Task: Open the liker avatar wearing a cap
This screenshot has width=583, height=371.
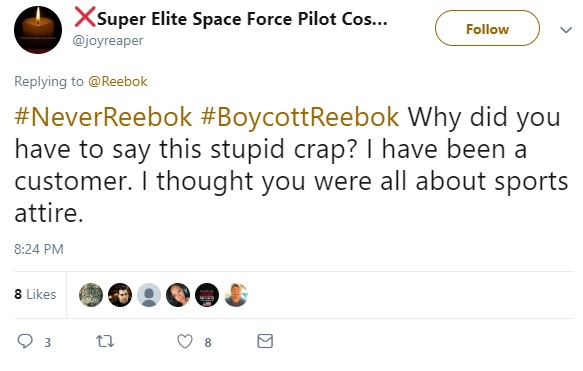Action: 236,295
